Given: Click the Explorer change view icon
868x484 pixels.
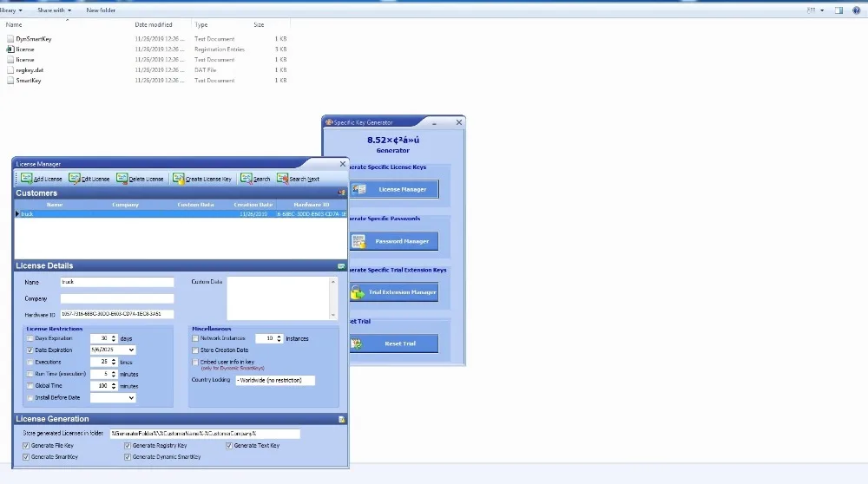Looking at the screenshot, I should 812,10.
